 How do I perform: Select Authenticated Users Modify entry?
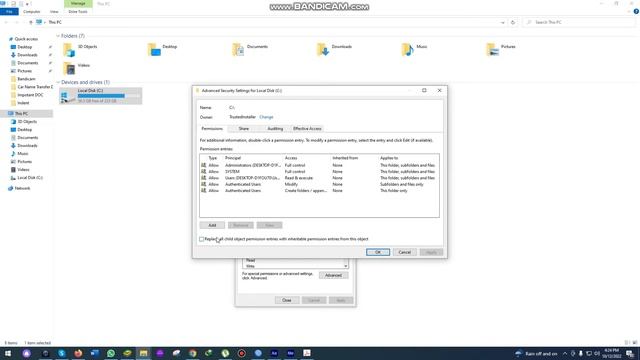319,184
